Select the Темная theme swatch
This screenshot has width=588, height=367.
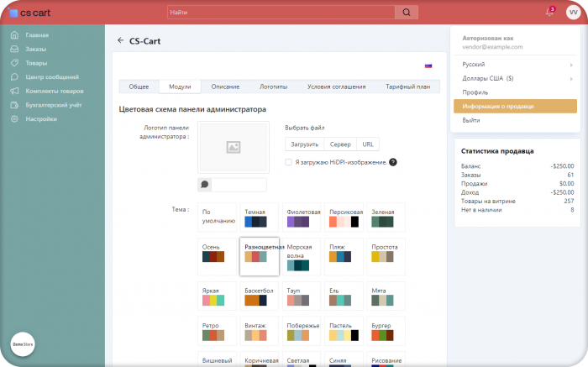(259, 218)
